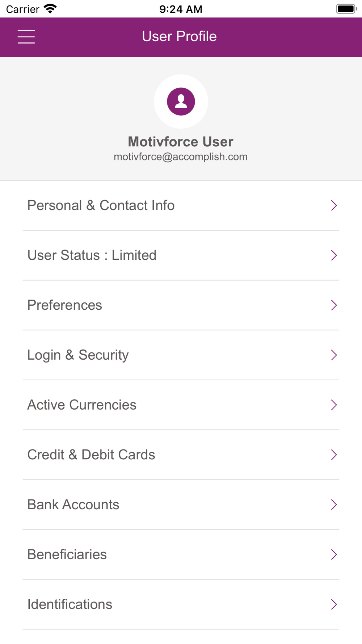The image size is (362, 644).
Task: Click the arrow next to User Status
Action: click(x=334, y=255)
